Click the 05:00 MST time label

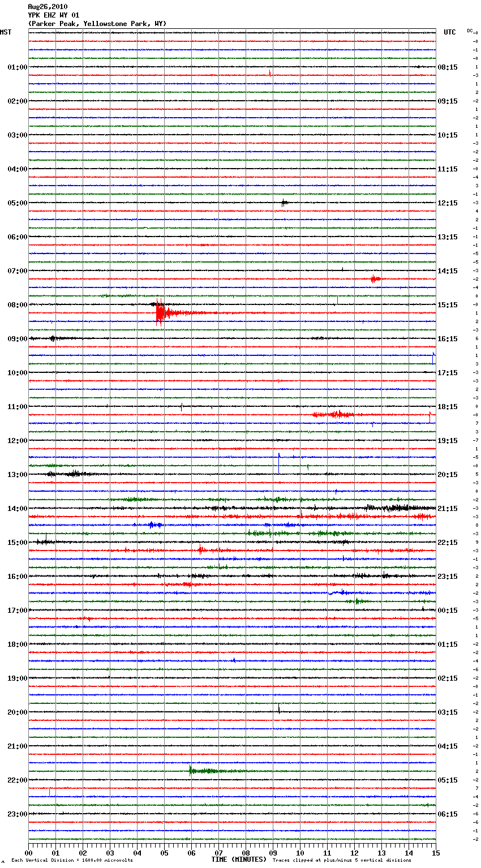click(18, 203)
